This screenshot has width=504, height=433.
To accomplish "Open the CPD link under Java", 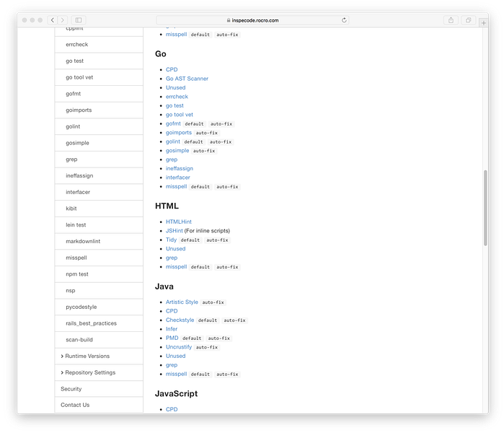I will [x=172, y=311].
